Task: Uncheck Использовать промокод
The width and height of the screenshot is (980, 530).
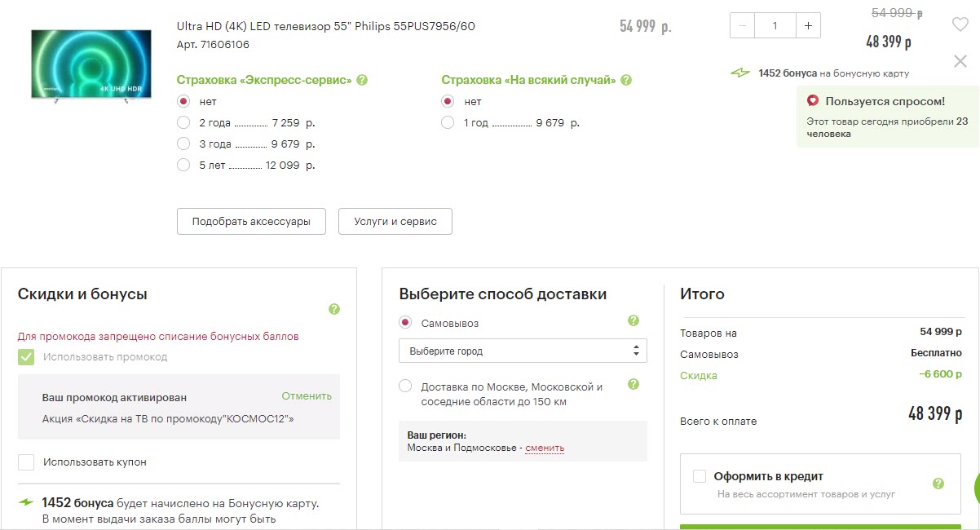Action: pyautogui.click(x=25, y=356)
